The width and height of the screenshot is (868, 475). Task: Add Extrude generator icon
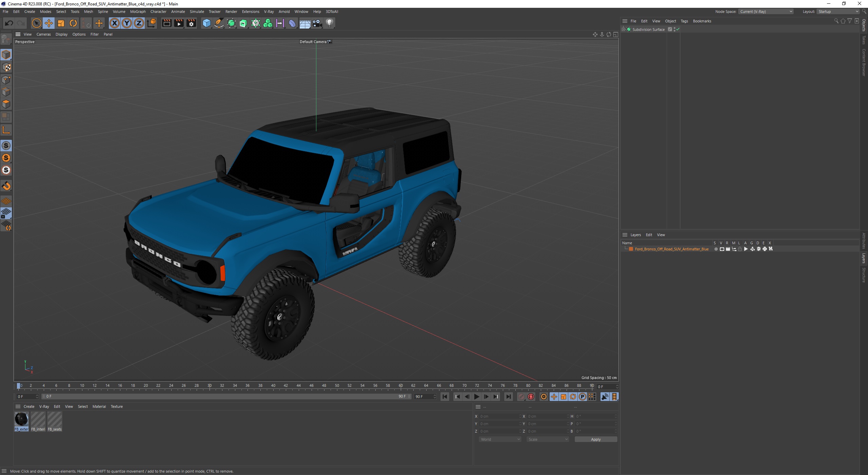[x=243, y=23]
